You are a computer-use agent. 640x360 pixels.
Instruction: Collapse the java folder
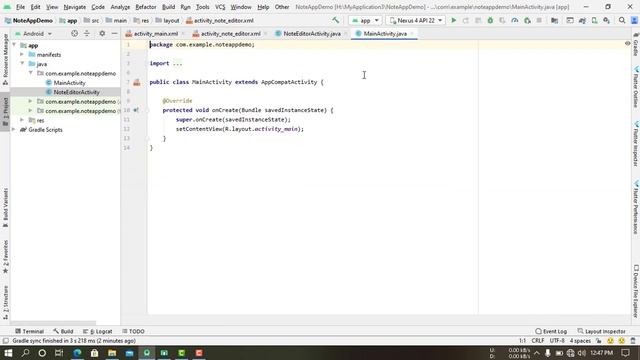[x=22, y=64]
